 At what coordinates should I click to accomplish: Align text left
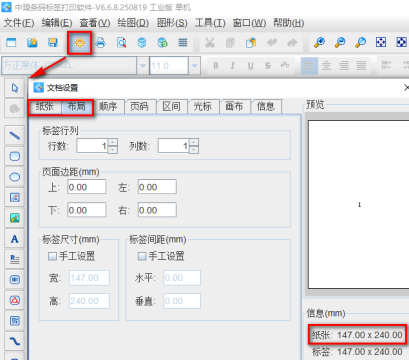point(309,66)
